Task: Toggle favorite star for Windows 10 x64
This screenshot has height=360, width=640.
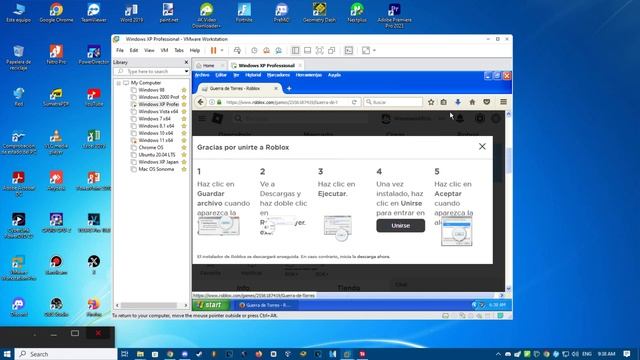Action: tap(184, 133)
